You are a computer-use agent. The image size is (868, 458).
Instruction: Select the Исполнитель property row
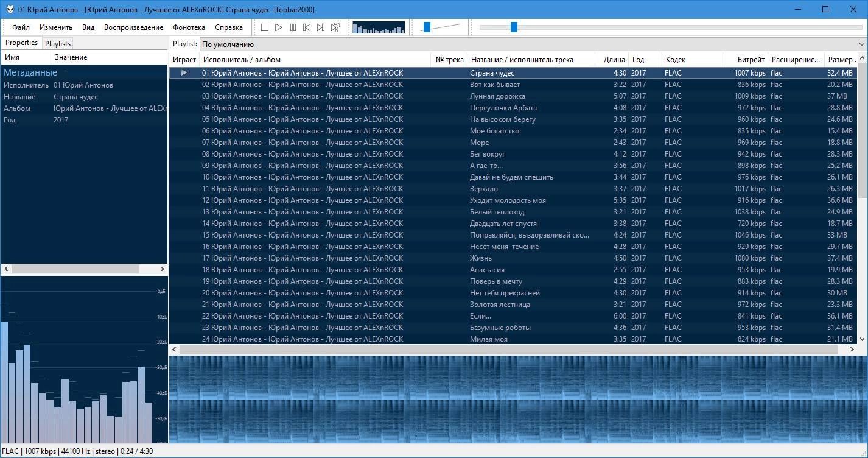(x=84, y=85)
